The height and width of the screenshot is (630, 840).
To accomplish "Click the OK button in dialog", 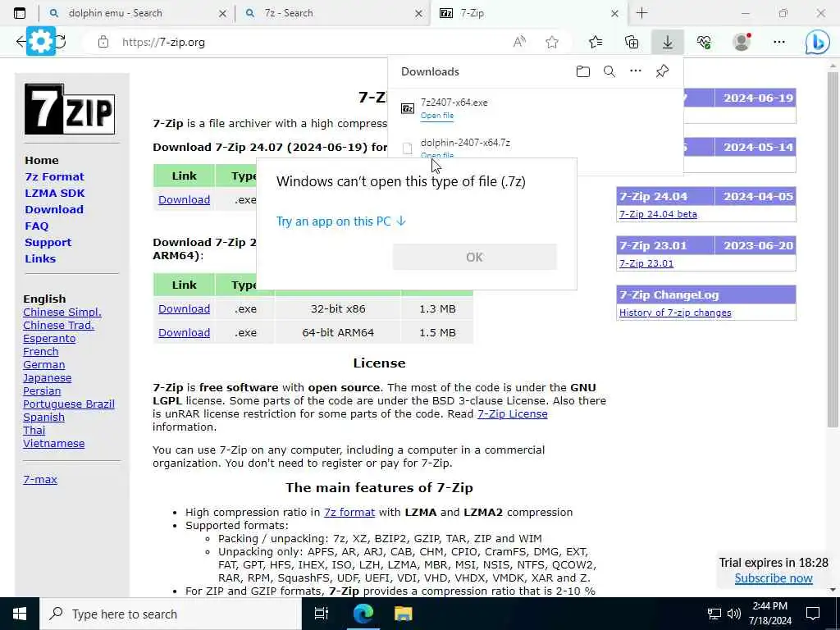I will point(474,257).
